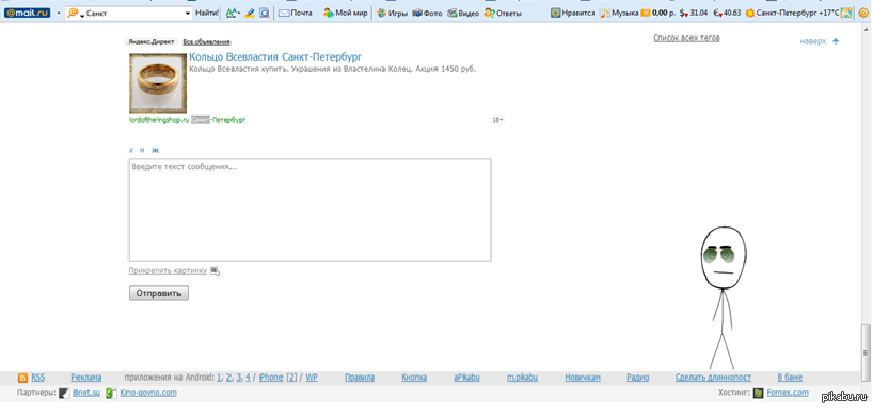Open Почта mail envelope icon
Screen dimensions: 872x408
[x=284, y=13]
